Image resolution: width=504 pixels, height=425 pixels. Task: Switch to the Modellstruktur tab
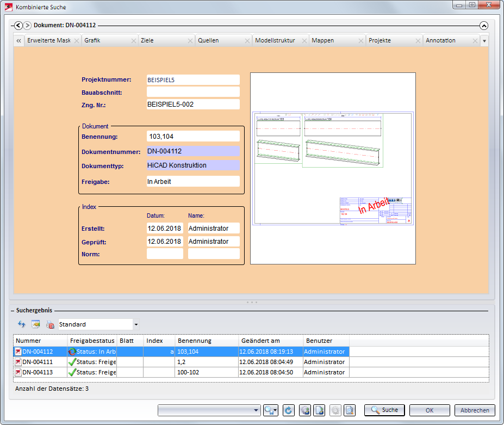point(275,41)
